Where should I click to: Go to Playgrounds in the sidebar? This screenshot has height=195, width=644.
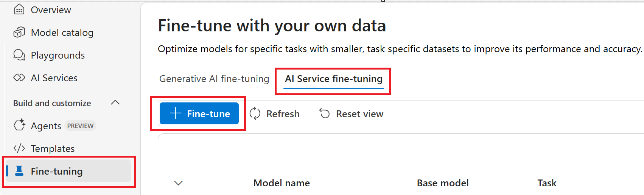(58, 56)
